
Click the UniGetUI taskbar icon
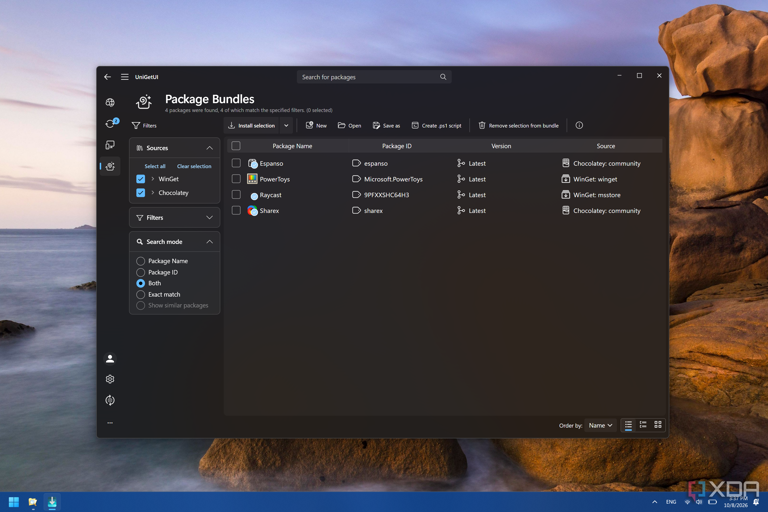52,502
